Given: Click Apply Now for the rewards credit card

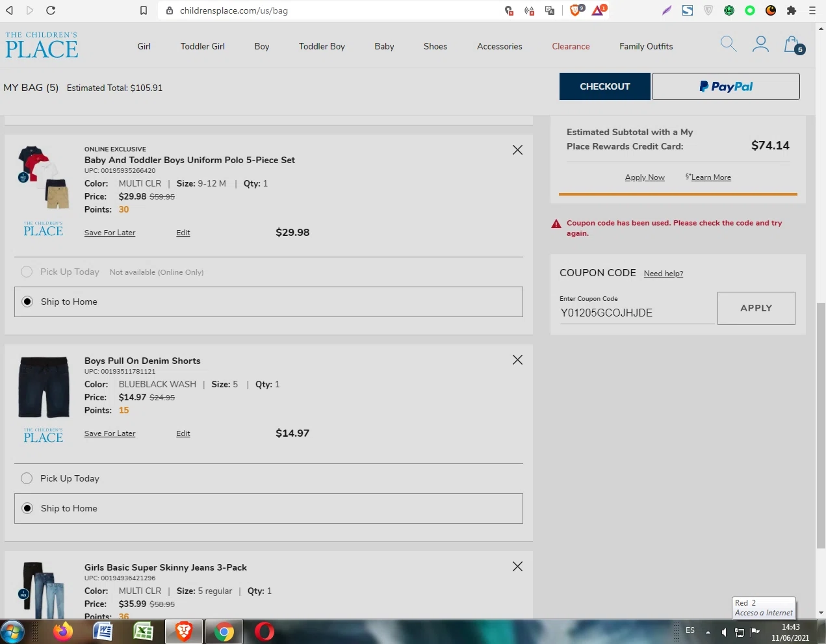Looking at the screenshot, I should pyautogui.click(x=645, y=177).
